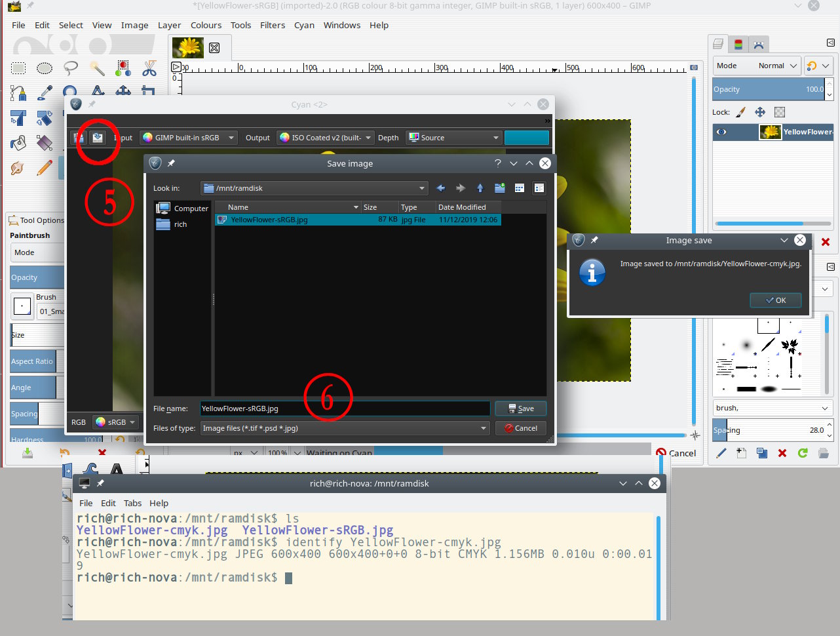Create a new brush

pyautogui.click(x=742, y=453)
